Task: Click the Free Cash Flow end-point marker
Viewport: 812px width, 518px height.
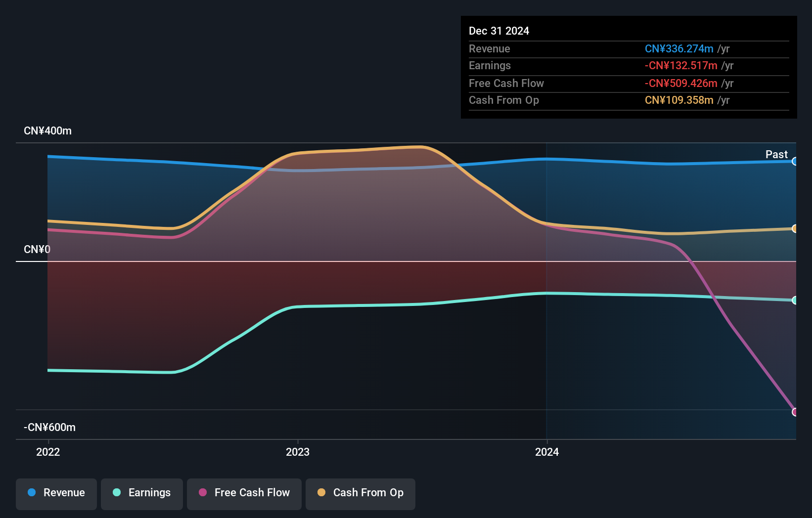Action: (795, 412)
